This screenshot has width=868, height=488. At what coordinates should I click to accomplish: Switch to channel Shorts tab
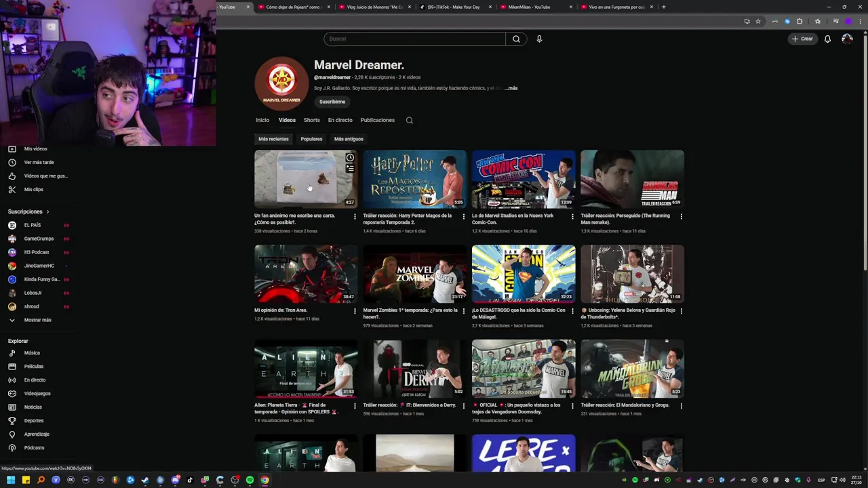(x=311, y=120)
